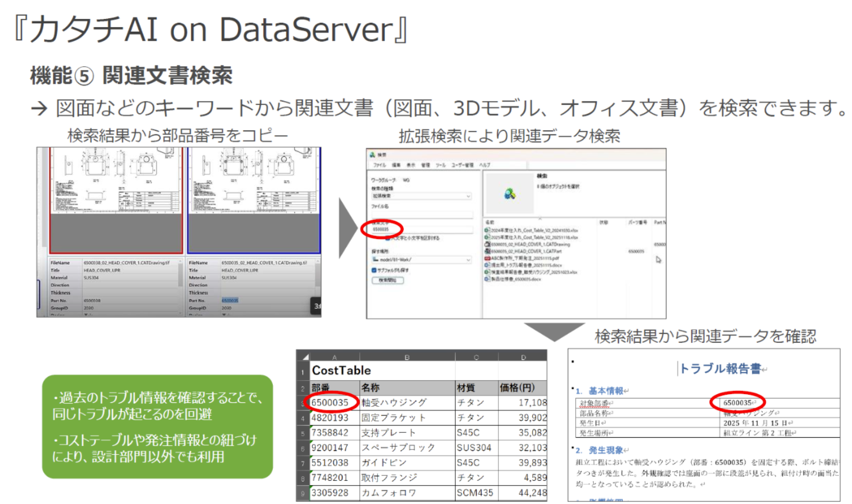Open the CATPart icon for 6500035_02_HEAD_COVER
This screenshot has height=504, width=852.
487,252
